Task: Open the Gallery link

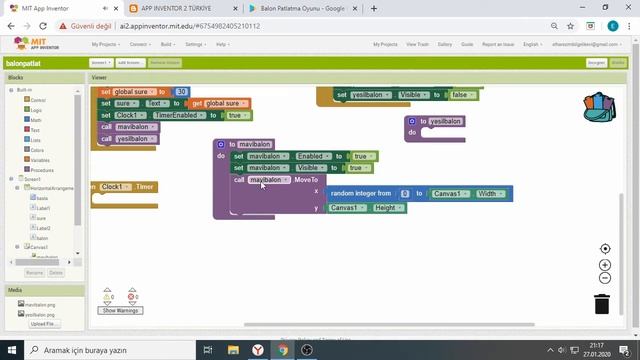Action: coord(444,44)
